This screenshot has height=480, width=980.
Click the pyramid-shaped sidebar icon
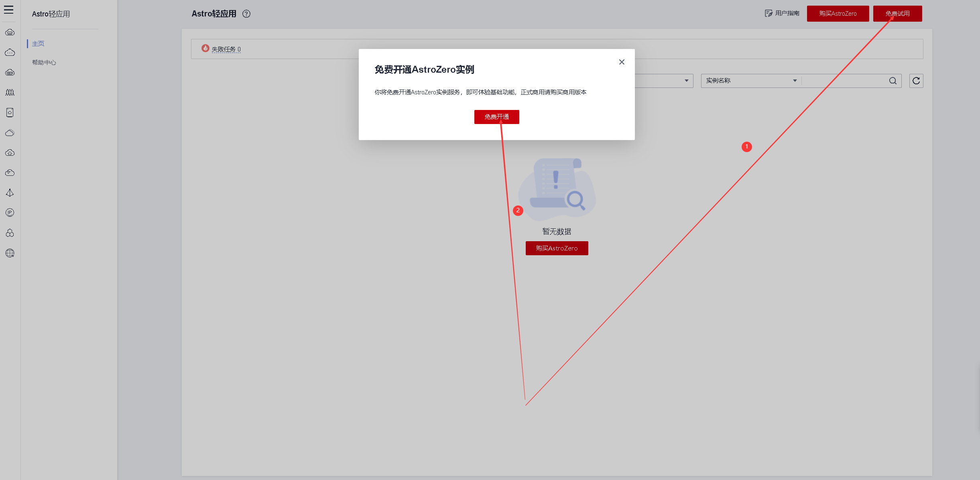point(10,193)
